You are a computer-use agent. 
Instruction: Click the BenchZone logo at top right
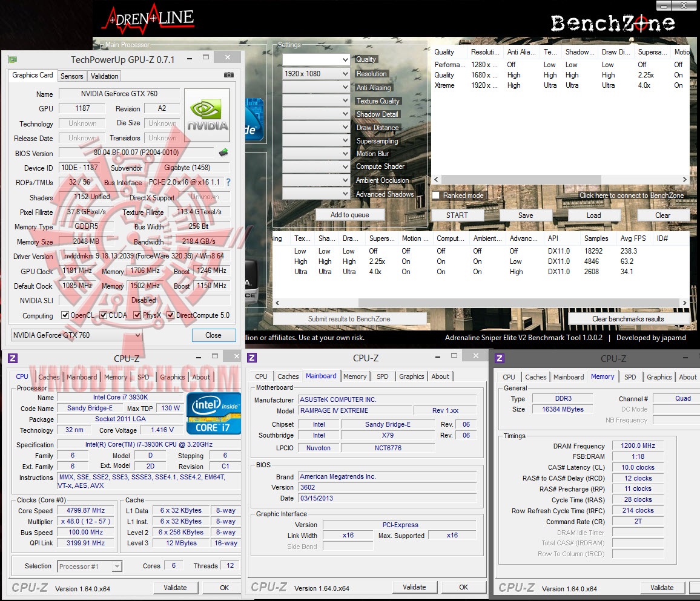point(613,23)
